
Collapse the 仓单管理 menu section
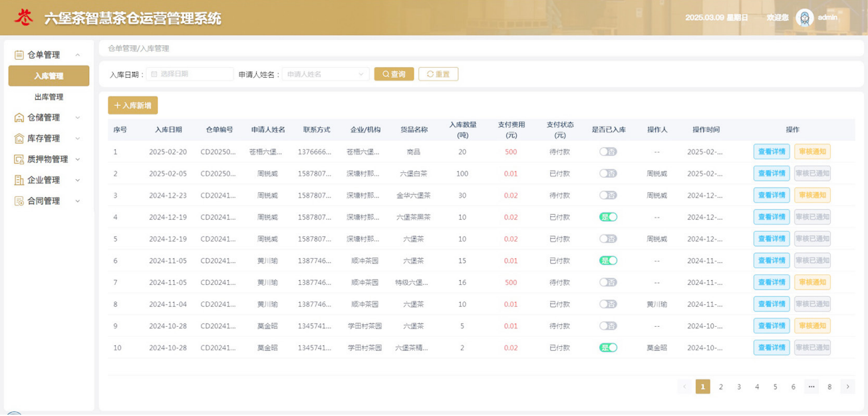click(x=77, y=55)
